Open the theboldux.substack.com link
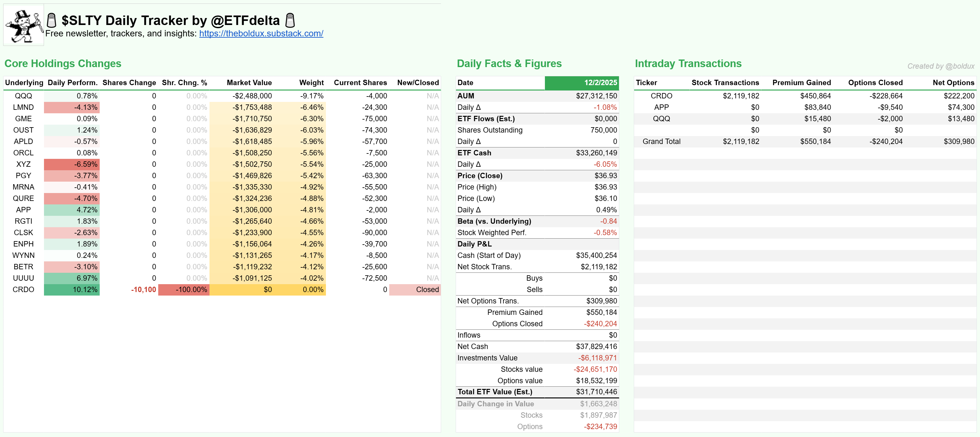Viewport: 980px width, 437px height. pos(261,34)
